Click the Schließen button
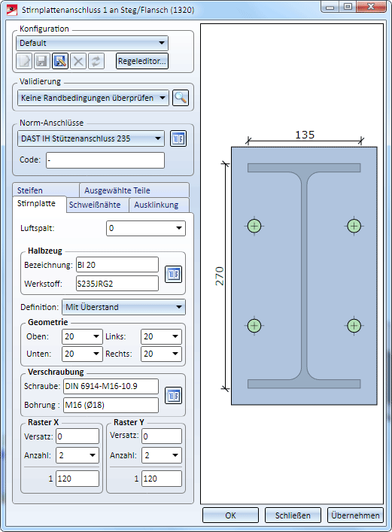 [293, 515]
